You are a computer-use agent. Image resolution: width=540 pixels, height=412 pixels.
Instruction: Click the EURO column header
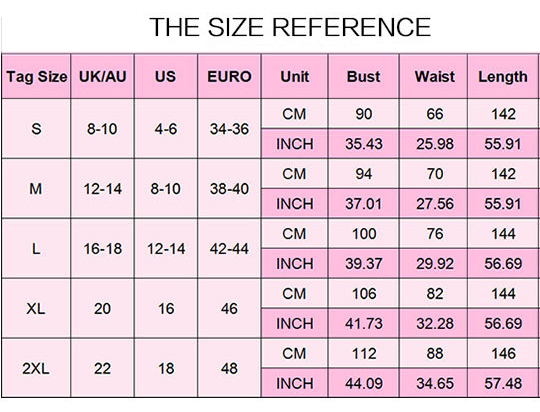coord(229,76)
